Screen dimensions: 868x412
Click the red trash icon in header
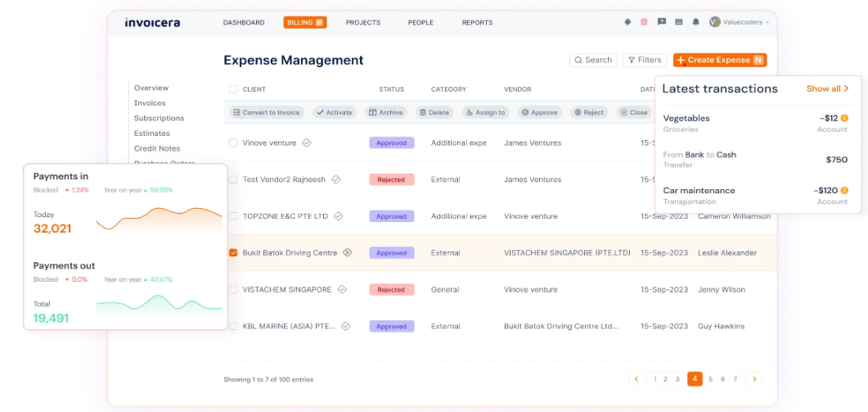(644, 22)
